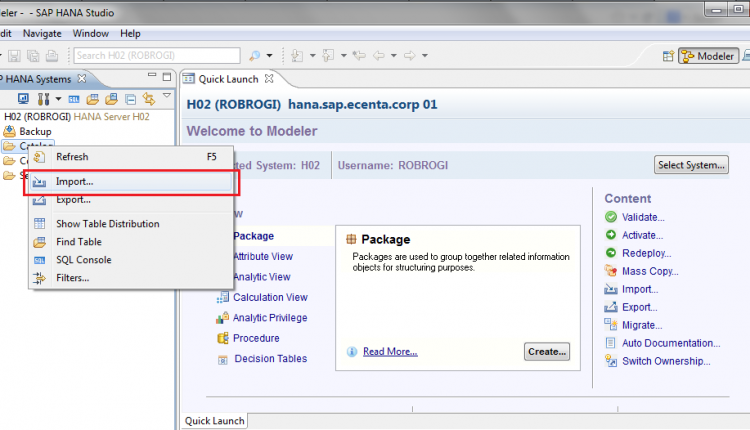Click the Collapse All icon

point(130,99)
